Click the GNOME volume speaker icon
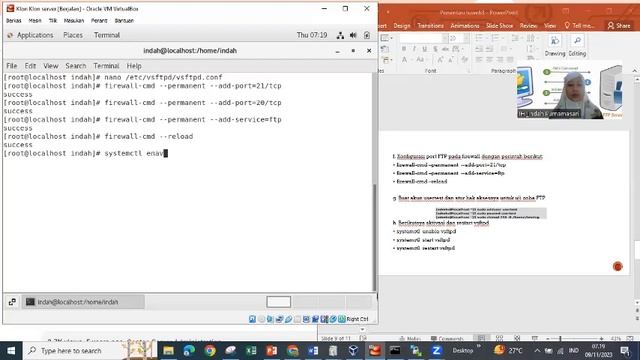The image size is (640, 360). click(353, 36)
